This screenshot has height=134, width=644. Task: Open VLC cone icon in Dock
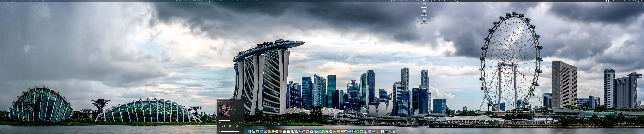coord(377,131)
